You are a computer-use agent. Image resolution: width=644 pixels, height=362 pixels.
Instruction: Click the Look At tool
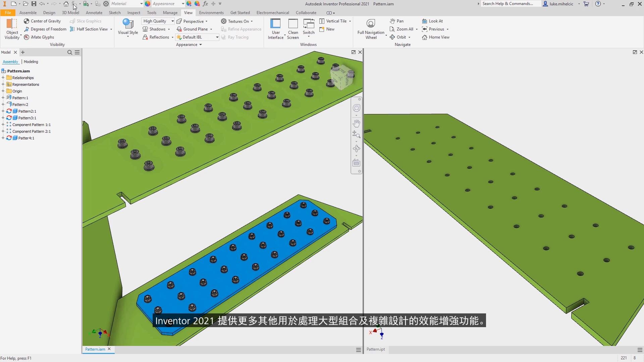pos(432,21)
